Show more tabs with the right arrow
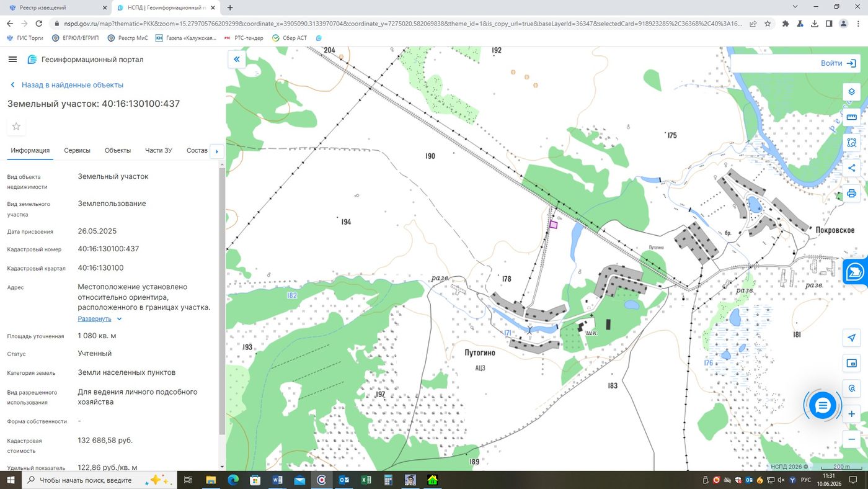 216,151
